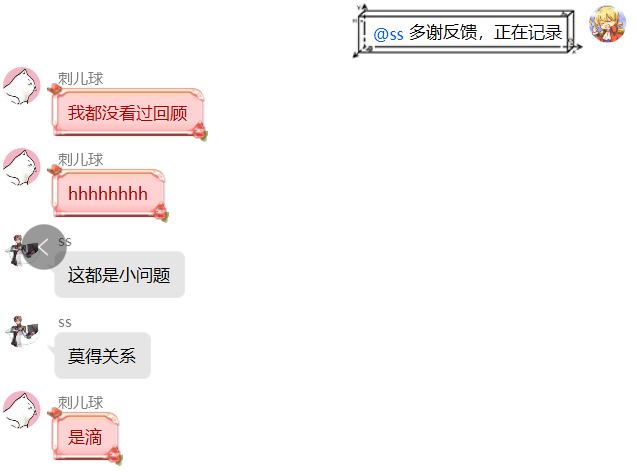Select the 莫得关系 message bubble
Image resolution: width=636 pixels, height=473 pixels.
pyautogui.click(x=103, y=356)
